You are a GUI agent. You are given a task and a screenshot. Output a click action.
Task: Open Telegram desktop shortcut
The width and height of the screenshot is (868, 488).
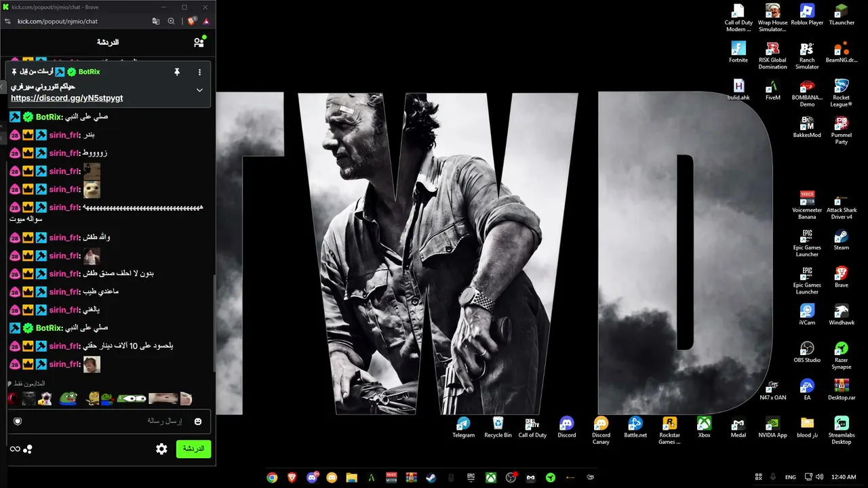tap(464, 427)
